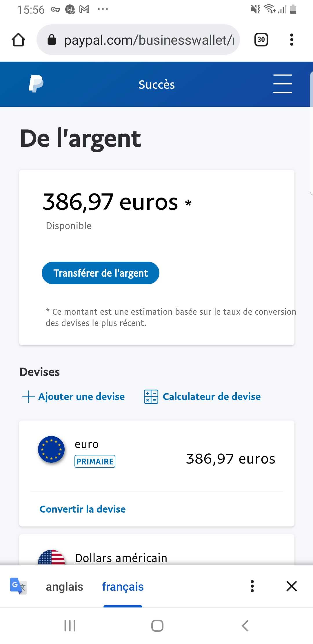Image resolution: width=313 pixels, height=644 pixels.
Task: Click the Transférer de l'argent button
Action: click(101, 273)
